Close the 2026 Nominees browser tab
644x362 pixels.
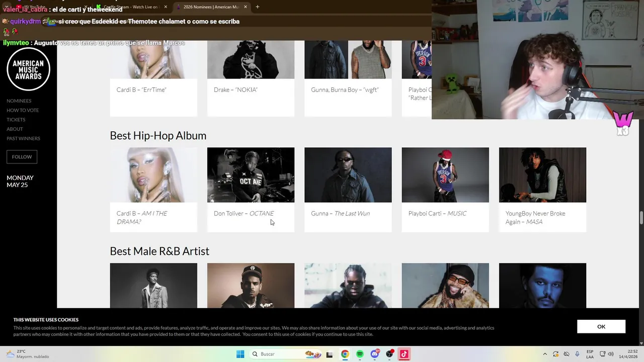coord(246,7)
